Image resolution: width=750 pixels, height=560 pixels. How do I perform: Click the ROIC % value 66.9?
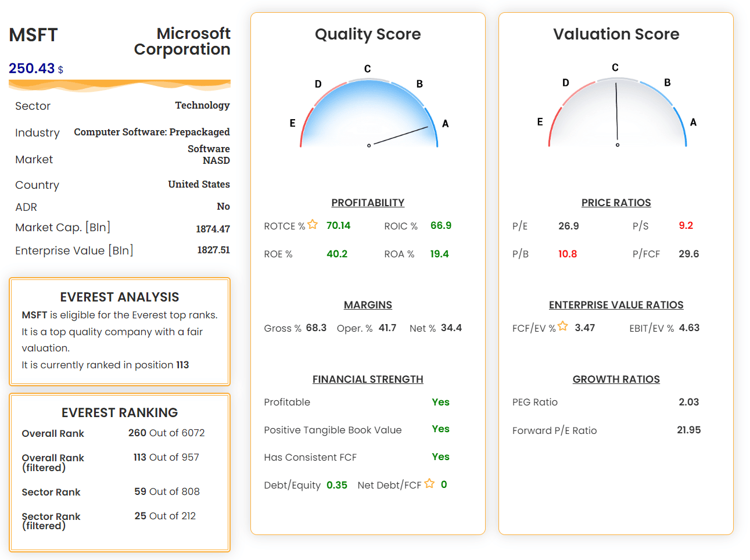click(x=441, y=225)
